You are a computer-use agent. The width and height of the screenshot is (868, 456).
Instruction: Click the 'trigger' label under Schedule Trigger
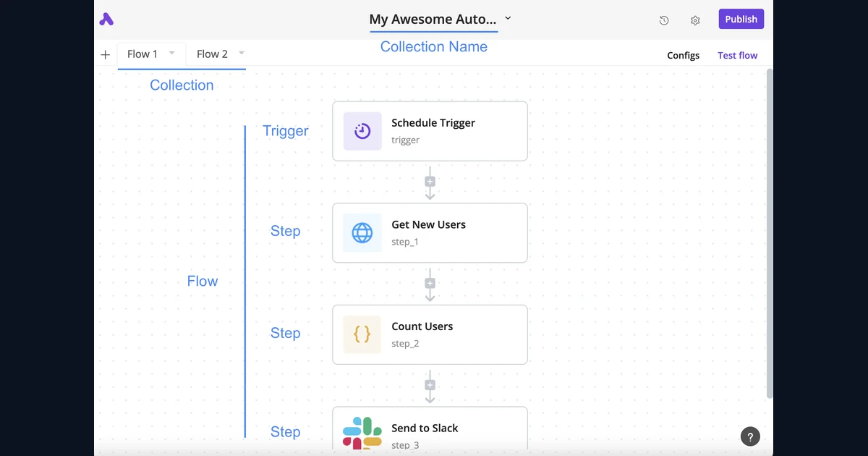click(x=406, y=140)
